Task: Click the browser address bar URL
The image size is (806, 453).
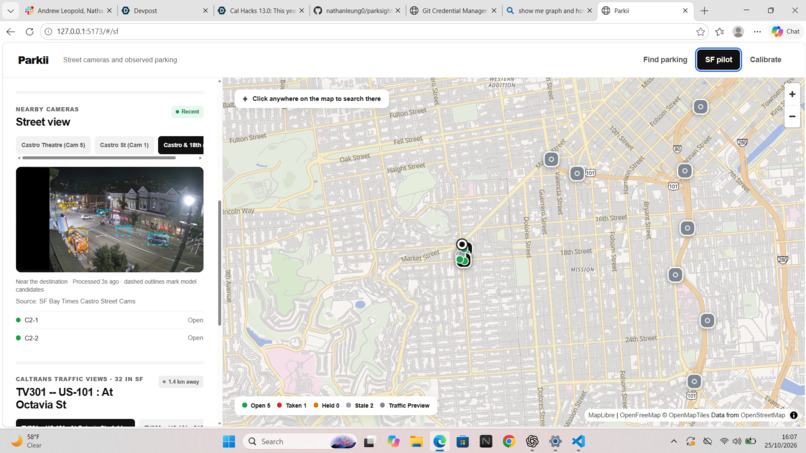Action: click(87, 31)
